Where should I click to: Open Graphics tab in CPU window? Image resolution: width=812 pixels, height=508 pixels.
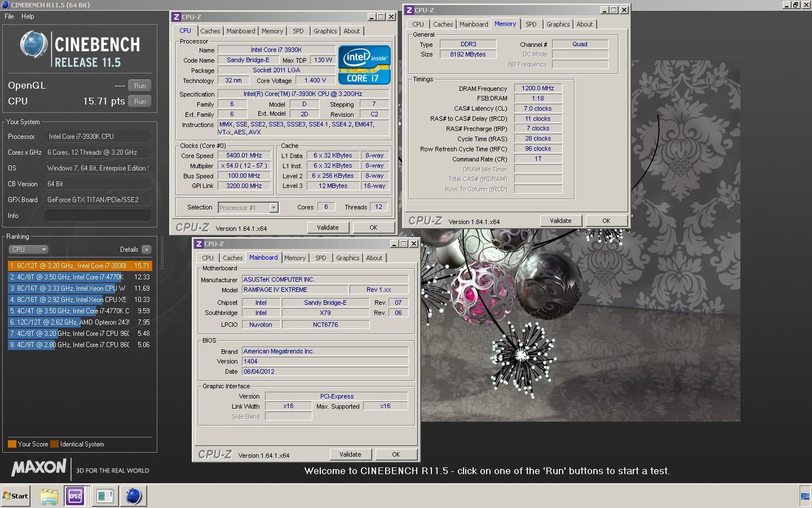tap(325, 31)
